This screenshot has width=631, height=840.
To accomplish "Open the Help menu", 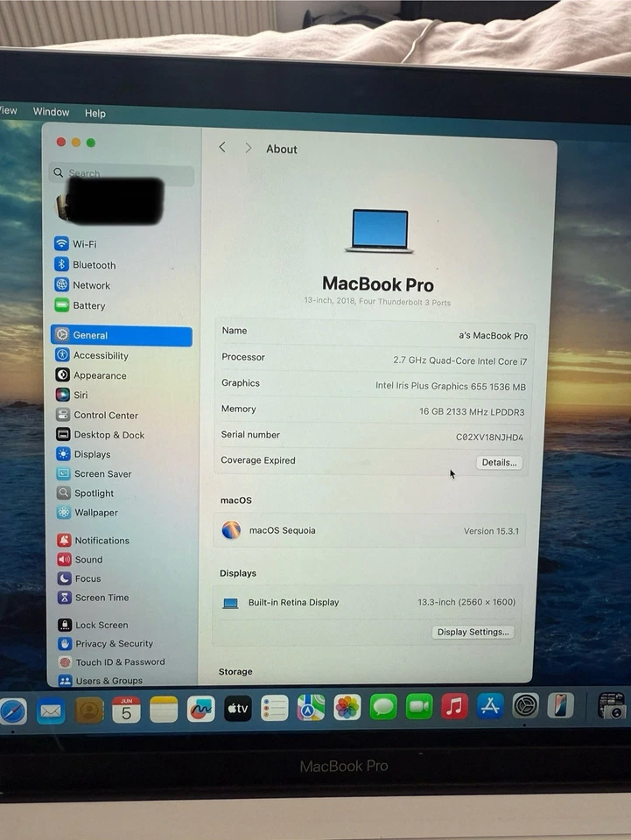I will (95, 113).
